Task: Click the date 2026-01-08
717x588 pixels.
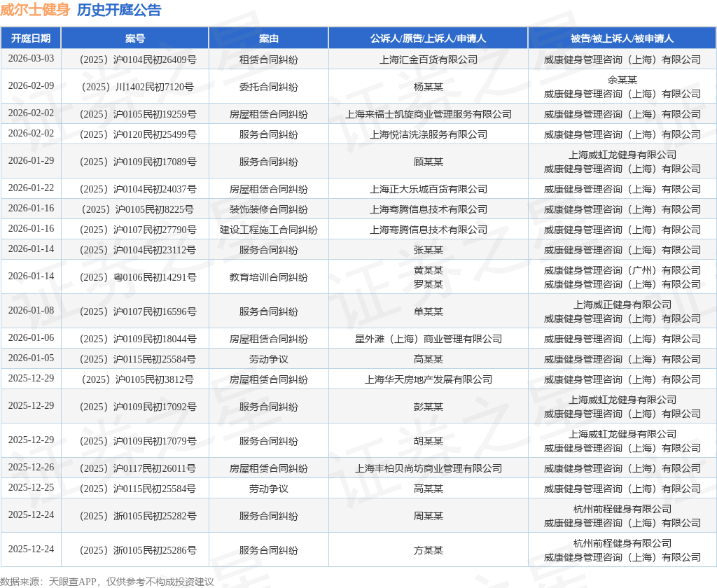Action: click(x=31, y=310)
